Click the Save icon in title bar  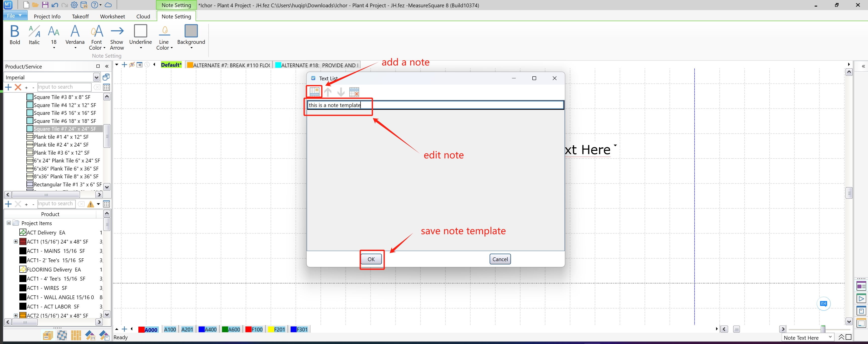pyautogui.click(x=45, y=5)
